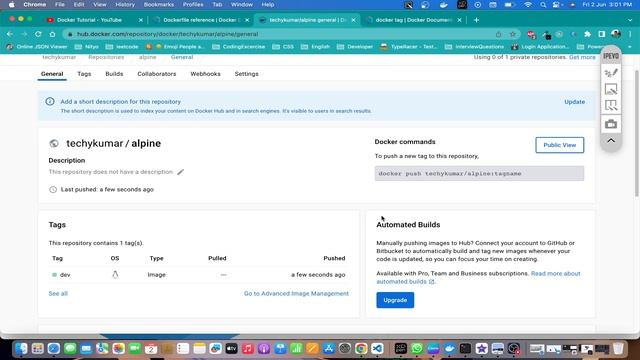Click the Wi-Fi status icon

[x=528, y=5]
